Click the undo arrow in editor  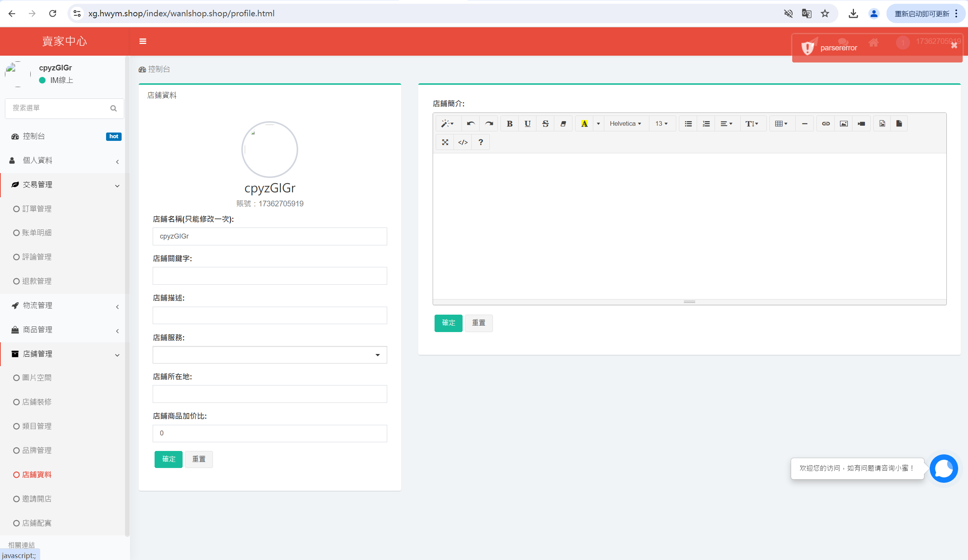tap(471, 123)
